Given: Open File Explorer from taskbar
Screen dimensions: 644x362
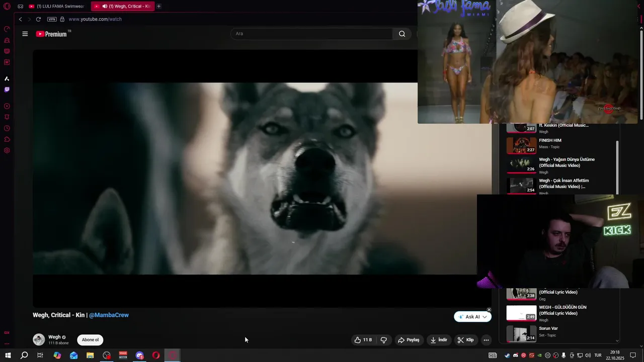Looking at the screenshot, I should (90, 355).
